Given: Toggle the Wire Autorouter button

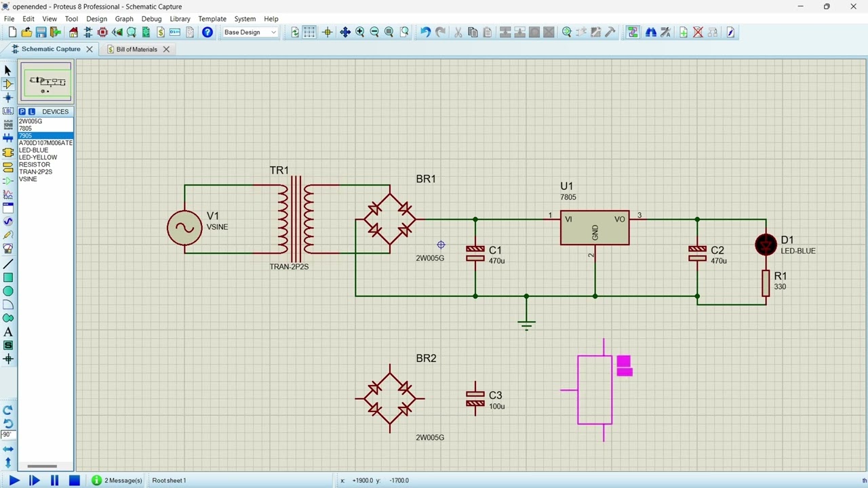Looking at the screenshot, I should click(x=633, y=32).
